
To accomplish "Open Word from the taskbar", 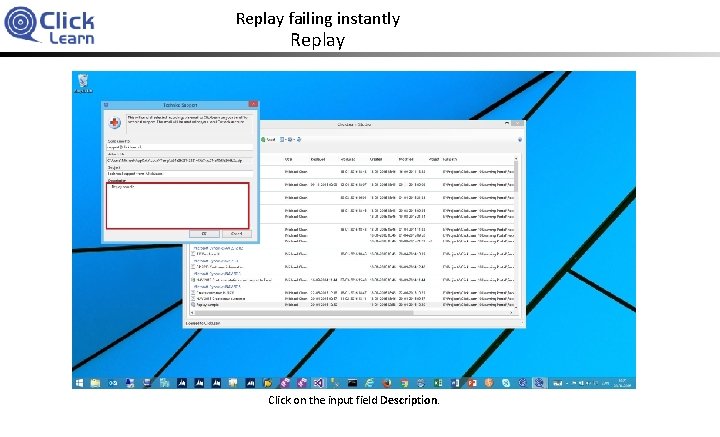I will coord(455,383).
